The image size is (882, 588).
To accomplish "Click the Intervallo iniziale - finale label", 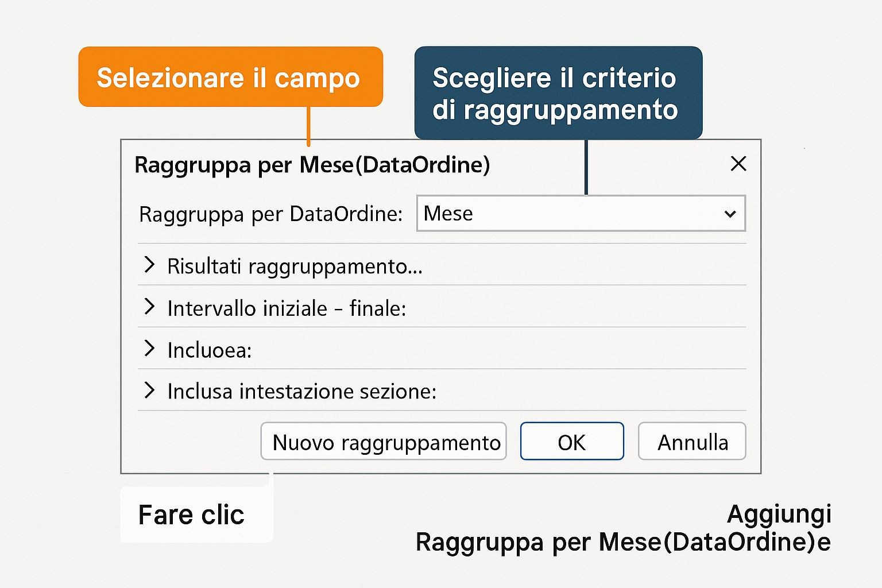I will [x=287, y=308].
